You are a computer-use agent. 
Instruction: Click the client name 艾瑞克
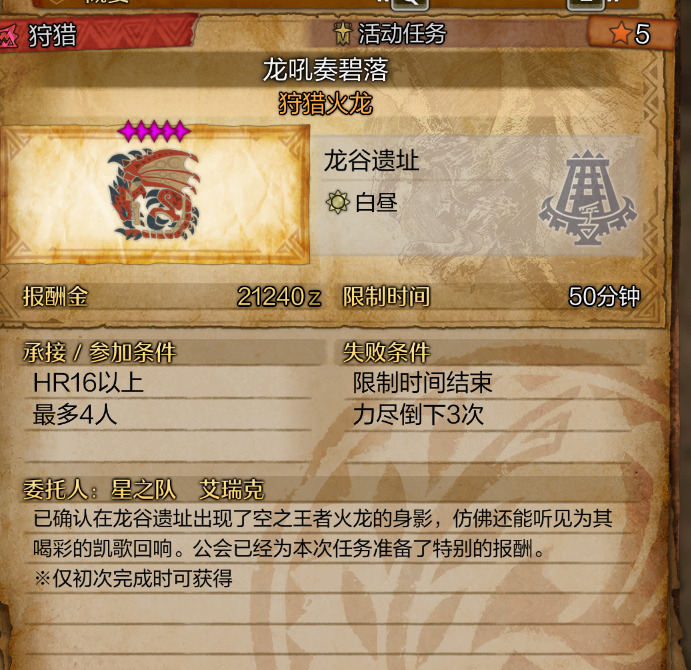point(231,490)
